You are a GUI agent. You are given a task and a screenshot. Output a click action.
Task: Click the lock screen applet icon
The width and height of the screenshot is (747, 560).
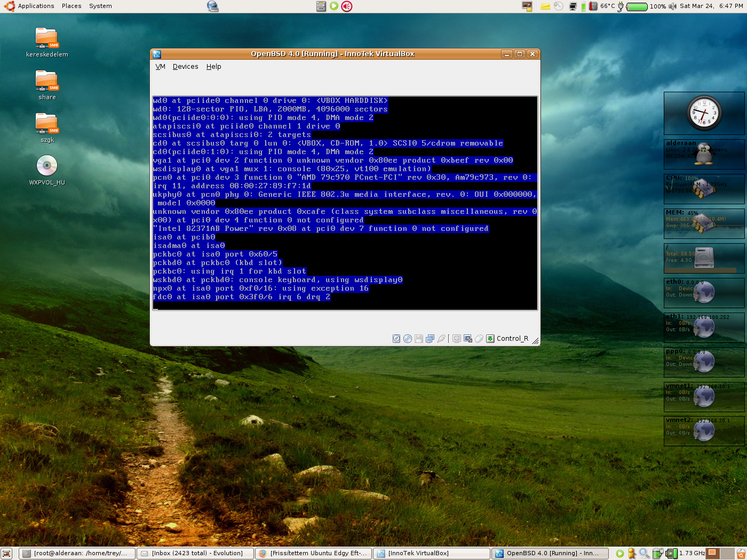click(x=527, y=6)
